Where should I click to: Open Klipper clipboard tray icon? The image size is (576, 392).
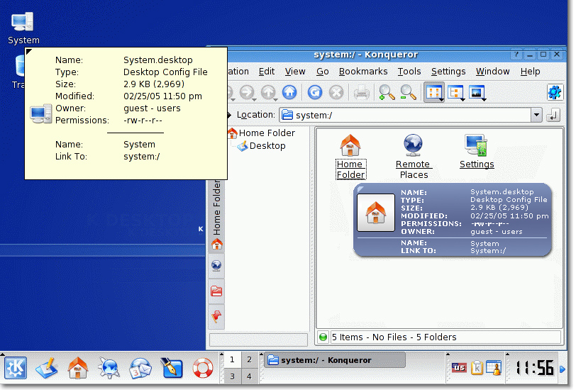(477, 367)
